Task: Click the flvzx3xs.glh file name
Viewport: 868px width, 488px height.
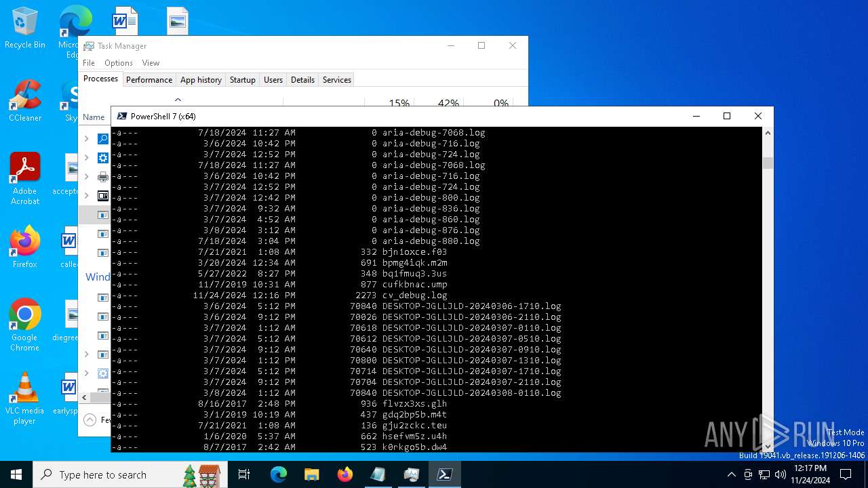Action: click(415, 404)
